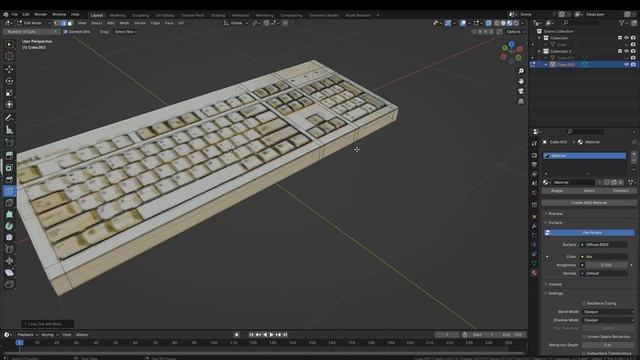Open the Surface Diffuse BSDF dropdown
Image resolution: width=640 pixels, height=360 pixels.
pos(604,244)
